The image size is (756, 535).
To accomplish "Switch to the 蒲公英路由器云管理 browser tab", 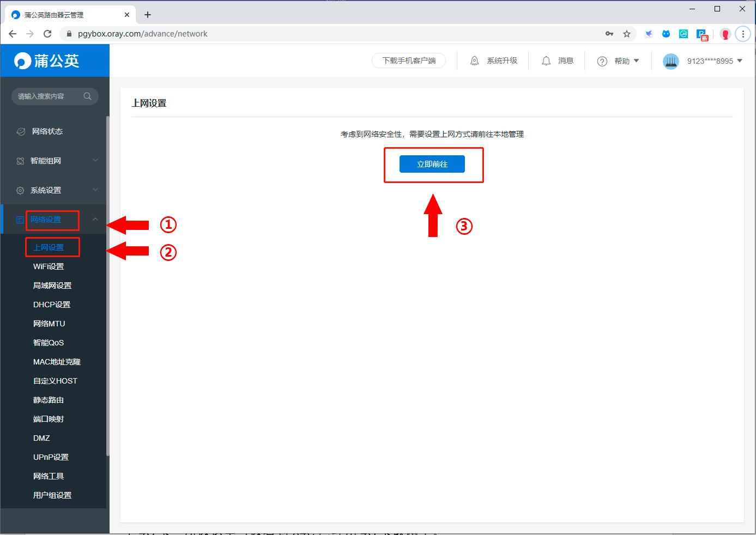I will [65, 14].
